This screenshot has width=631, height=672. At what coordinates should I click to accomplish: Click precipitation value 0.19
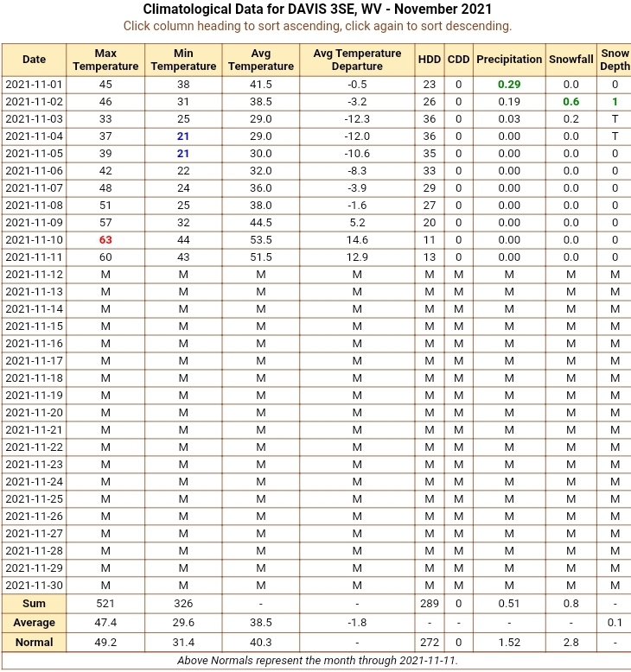pos(509,102)
